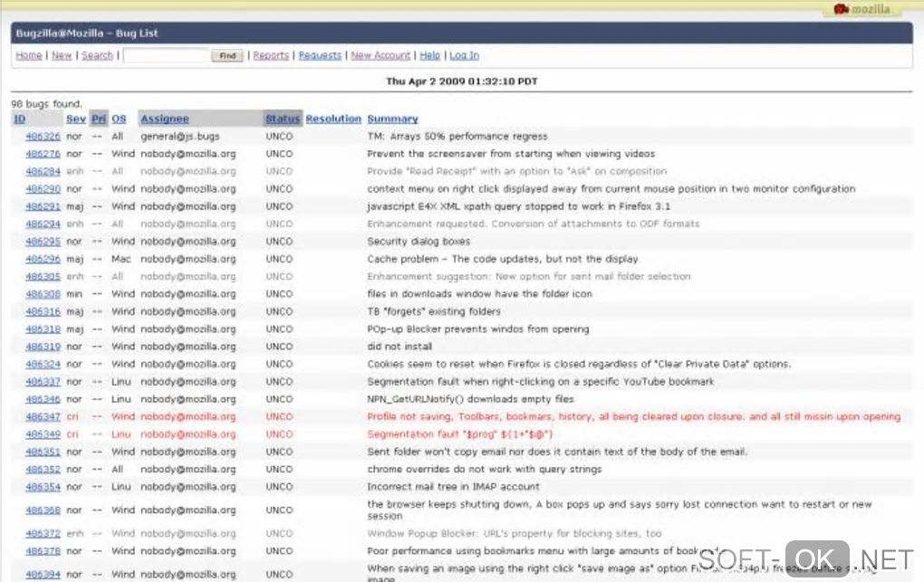Sort the list by ID column
The width and height of the screenshot is (924, 582).
point(20,119)
